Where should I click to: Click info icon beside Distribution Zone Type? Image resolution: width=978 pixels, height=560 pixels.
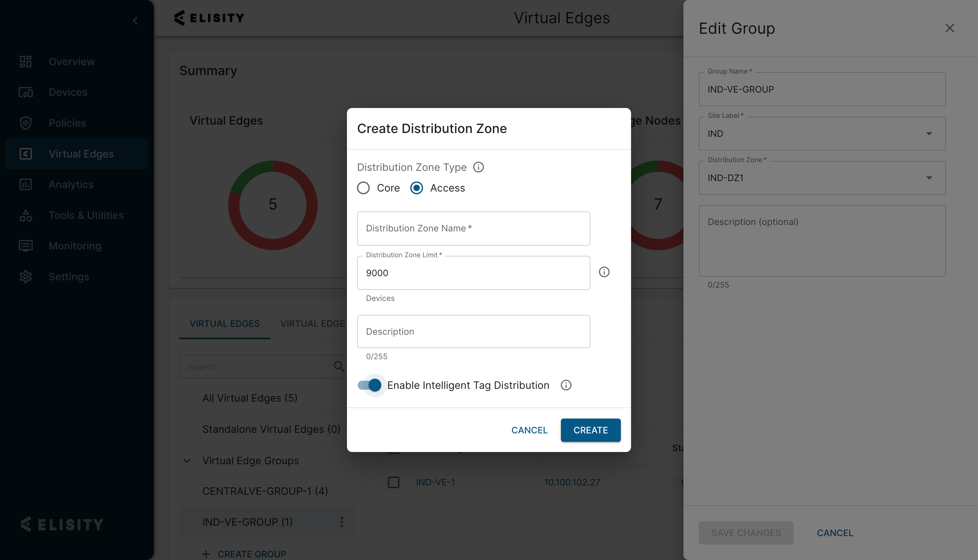coord(479,167)
